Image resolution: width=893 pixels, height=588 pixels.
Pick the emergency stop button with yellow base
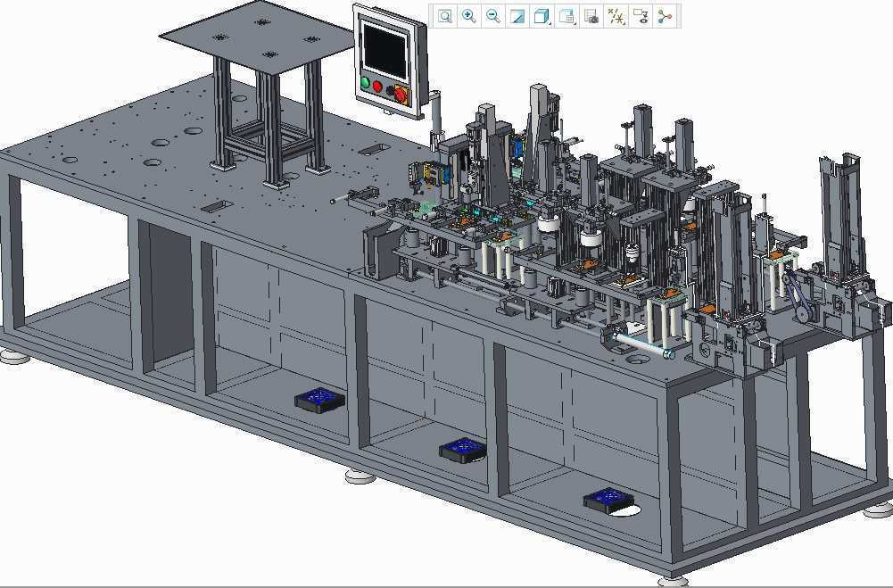401,94
